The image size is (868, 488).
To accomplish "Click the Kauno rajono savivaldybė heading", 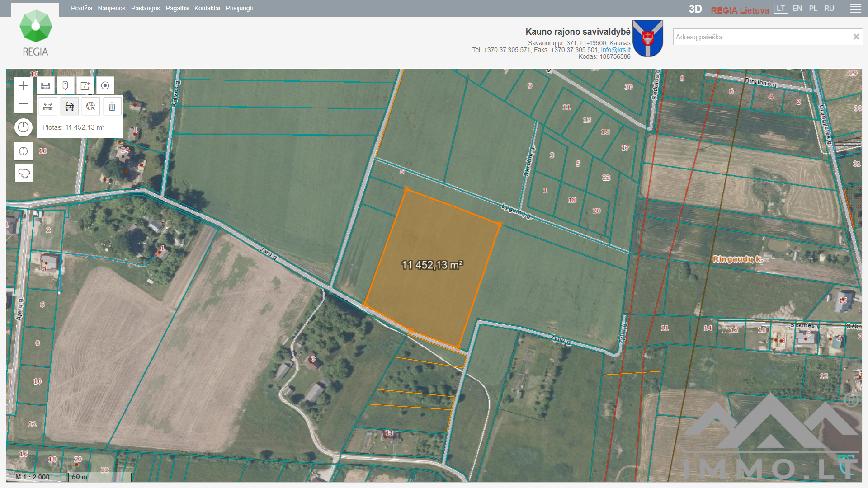I will pyautogui.click(x=578, y=32).
